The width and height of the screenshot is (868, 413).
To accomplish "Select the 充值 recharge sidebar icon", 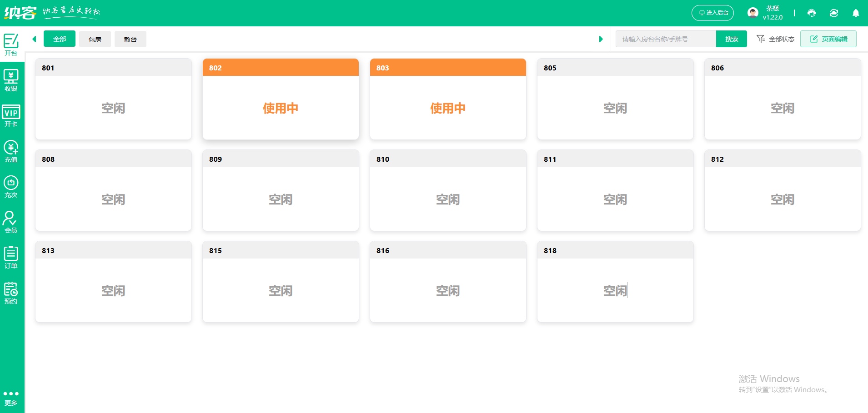I will click(x=11, y=151).
